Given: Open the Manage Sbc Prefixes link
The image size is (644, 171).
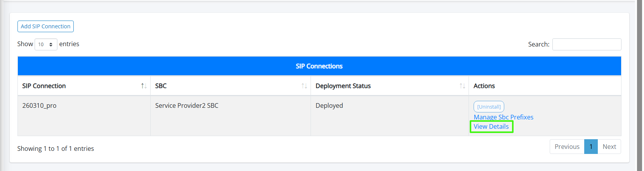Looking at the screenshot, I should click(503, 117).
